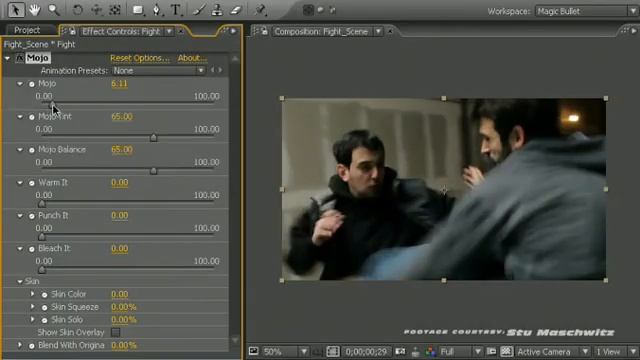640x360 pixels.
Task: Click the About... link
Action: (192, 58)
